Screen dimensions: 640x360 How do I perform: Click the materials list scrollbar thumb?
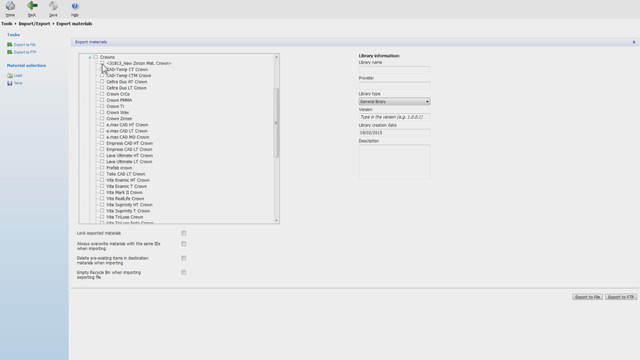point(276,122)
